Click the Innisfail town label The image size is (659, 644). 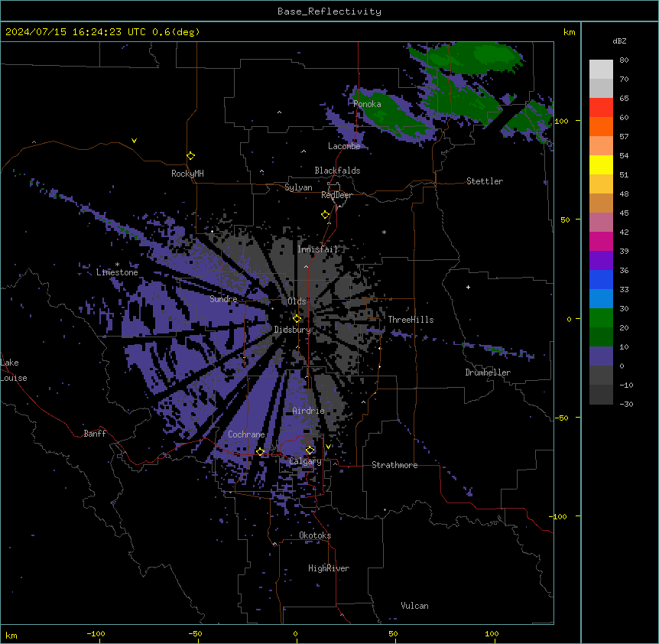click(x=318, y=249)
